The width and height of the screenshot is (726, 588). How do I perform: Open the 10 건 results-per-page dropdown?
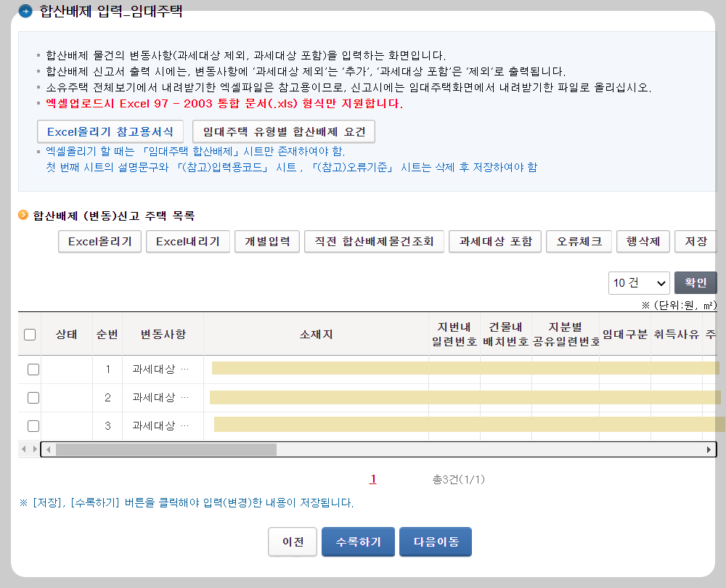tap(639, 282)
